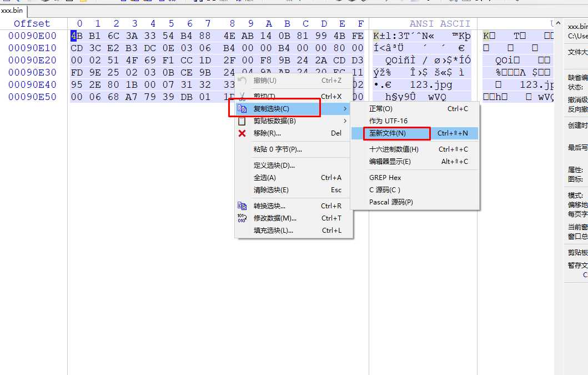Select 填充选块(L)... menu item
Image resolution: width=588 pixels, height=375 pixels.
pos(293,231)
